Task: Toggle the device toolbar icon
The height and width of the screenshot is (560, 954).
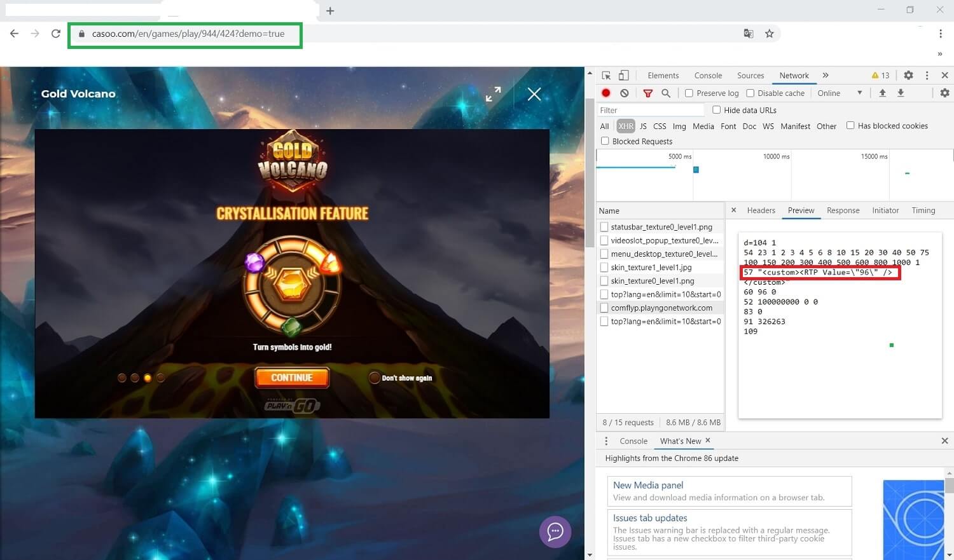Action: (x=624, y=75)
